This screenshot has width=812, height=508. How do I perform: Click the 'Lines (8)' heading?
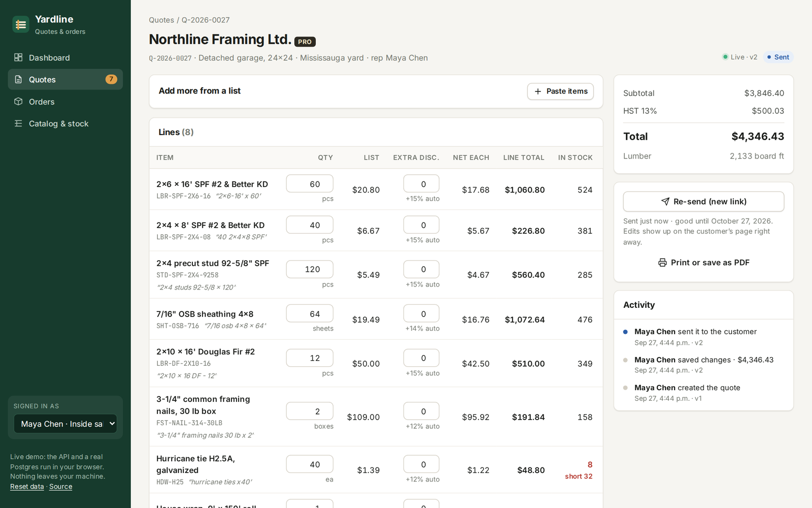click(x=176, y=132)
